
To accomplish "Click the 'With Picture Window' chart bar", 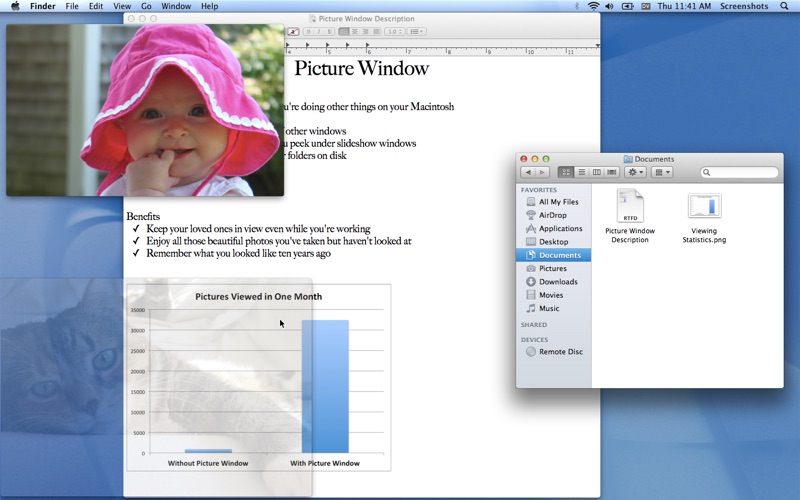I will coord(325,386).
